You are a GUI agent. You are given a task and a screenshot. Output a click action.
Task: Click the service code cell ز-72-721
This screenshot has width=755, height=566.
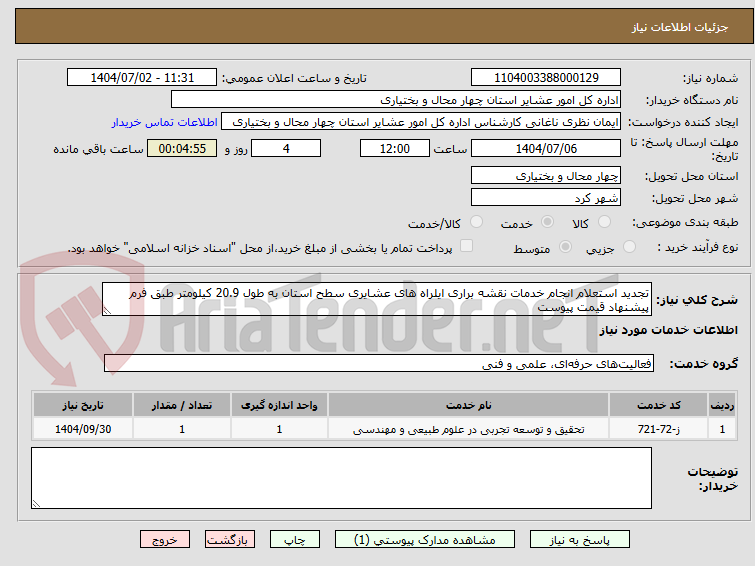(658, 429)
